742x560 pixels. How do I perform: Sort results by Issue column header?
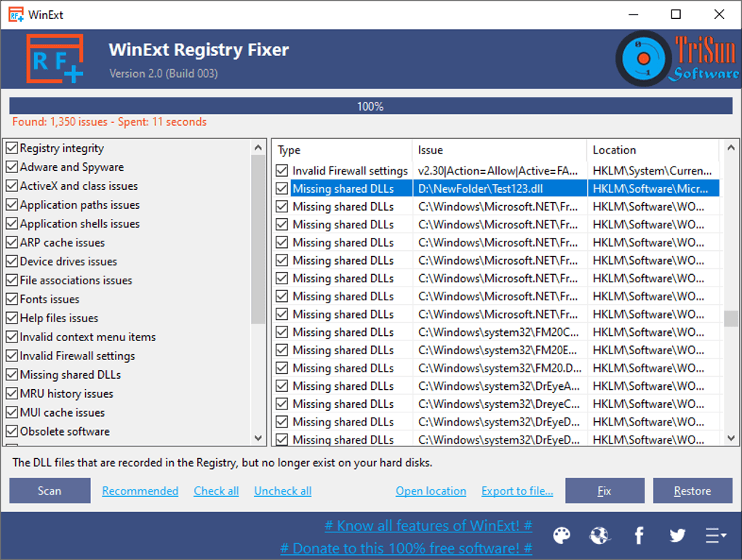[500, 150]
